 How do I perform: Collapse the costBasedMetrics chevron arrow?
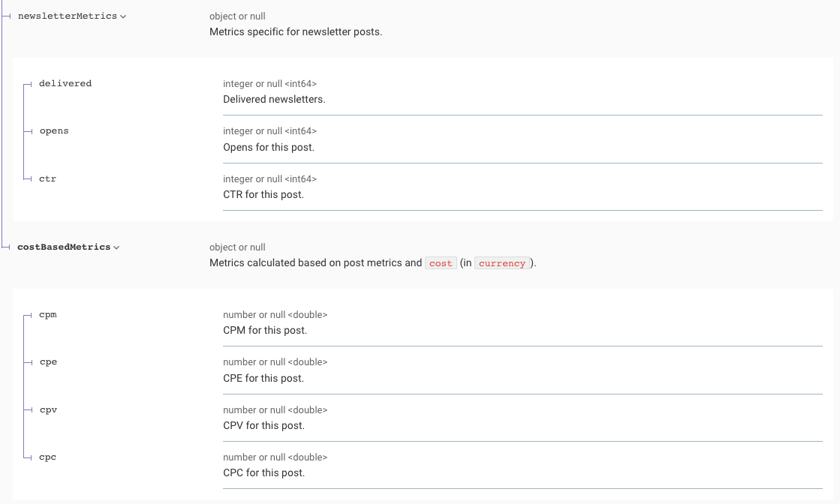coord(116,247)
